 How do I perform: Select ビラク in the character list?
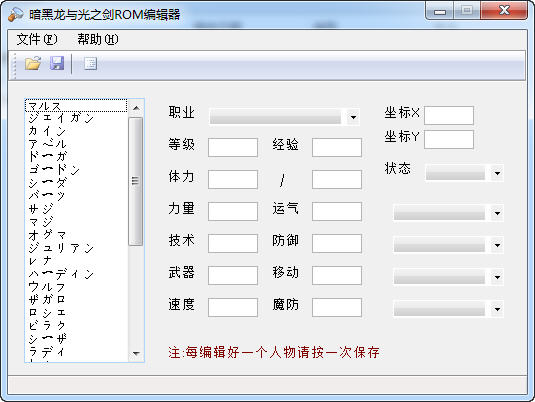pos(76,326)
